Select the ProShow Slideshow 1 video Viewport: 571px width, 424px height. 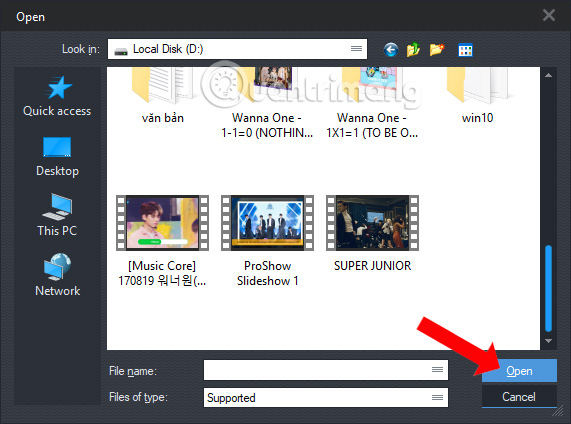coord(267,241)
